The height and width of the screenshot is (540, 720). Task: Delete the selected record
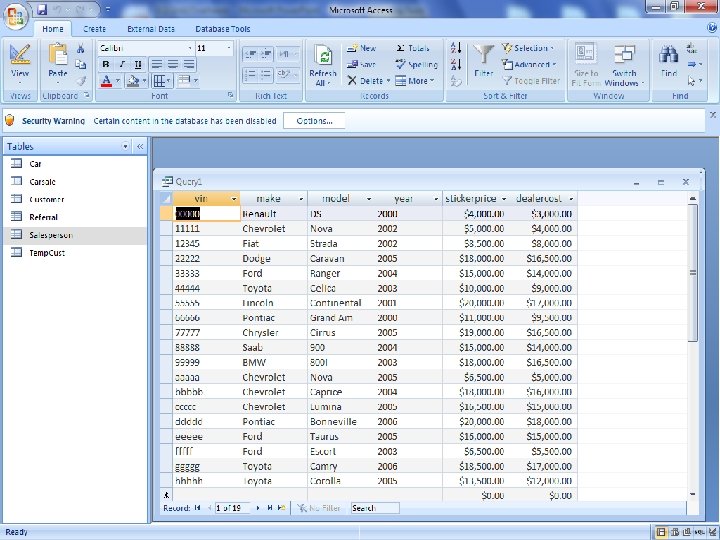coord(368,81)
